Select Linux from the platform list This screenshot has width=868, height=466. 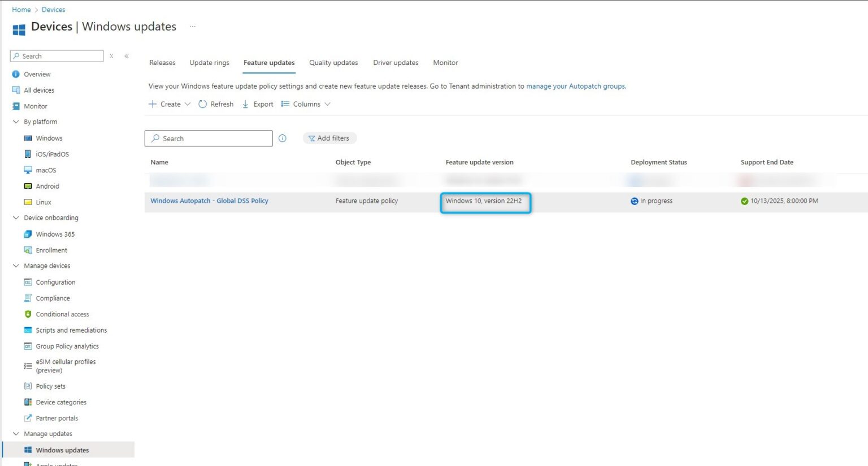click(x=43, y=202)
